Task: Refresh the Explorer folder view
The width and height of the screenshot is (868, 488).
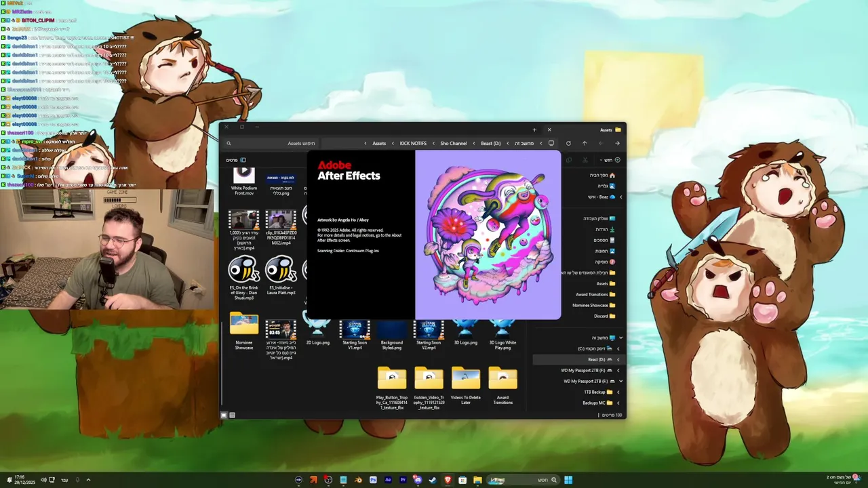Action: click(568, 143)
